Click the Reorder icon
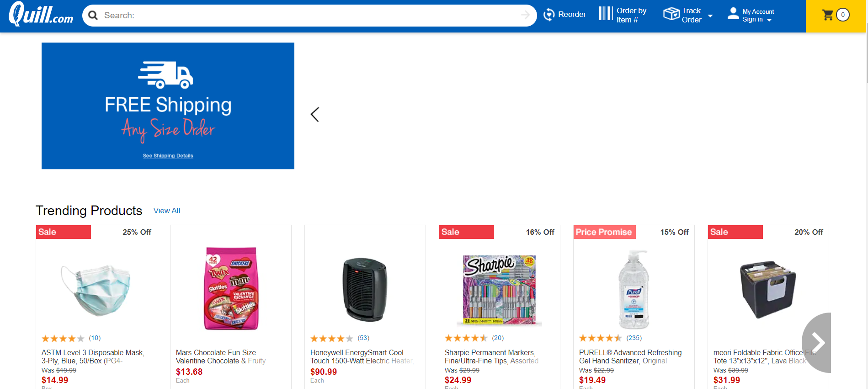 (x=549, y=15)
